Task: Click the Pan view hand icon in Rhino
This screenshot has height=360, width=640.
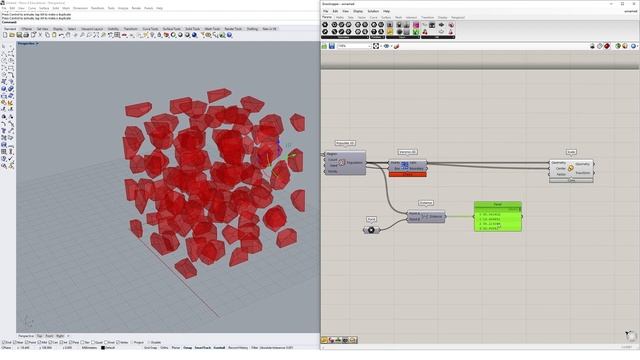Action: click(68, 35)
